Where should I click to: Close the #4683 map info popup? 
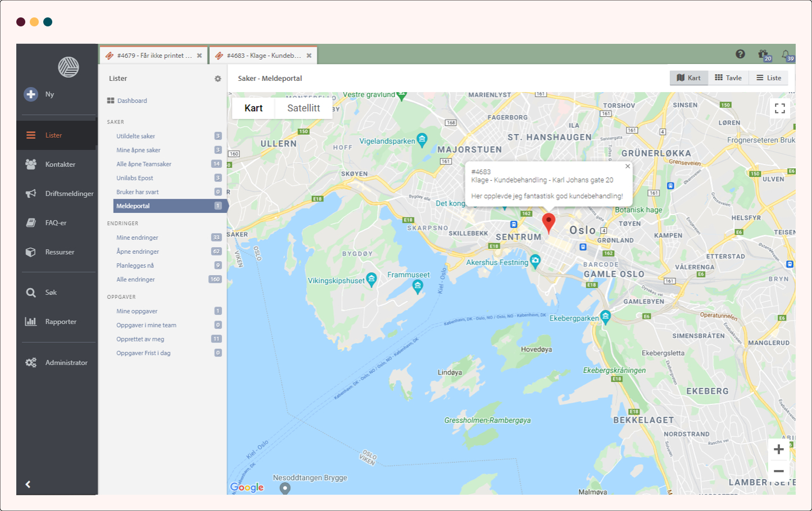628,166
